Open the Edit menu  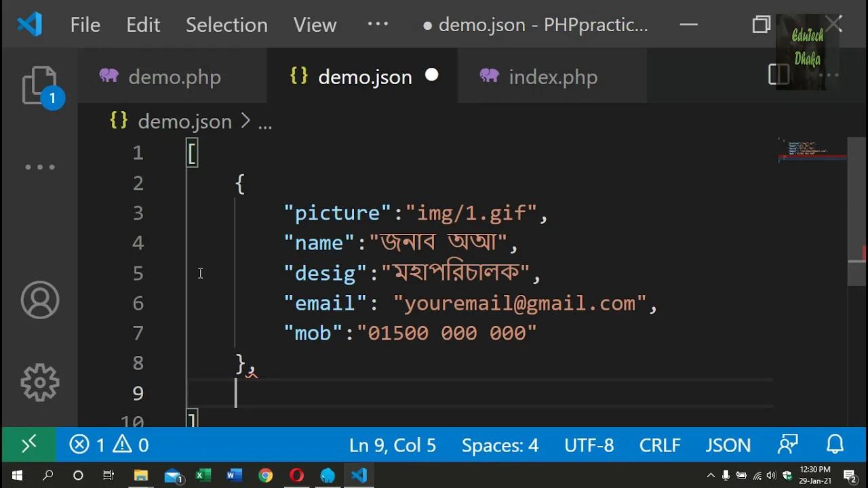(x=143, y=25)
